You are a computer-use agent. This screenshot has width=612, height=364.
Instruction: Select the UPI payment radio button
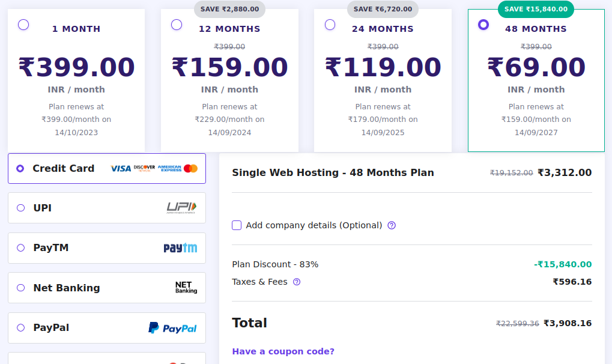pos(21,208)
